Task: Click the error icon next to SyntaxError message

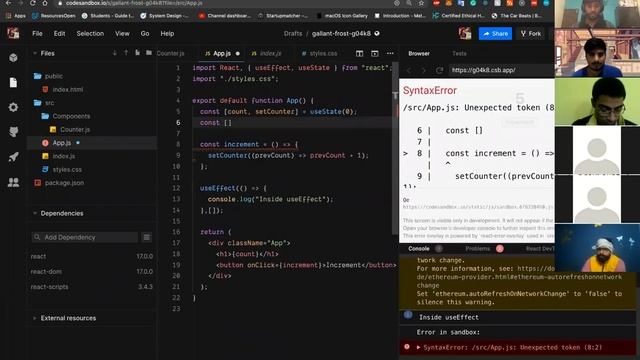Action: click(x=407, y=347)
